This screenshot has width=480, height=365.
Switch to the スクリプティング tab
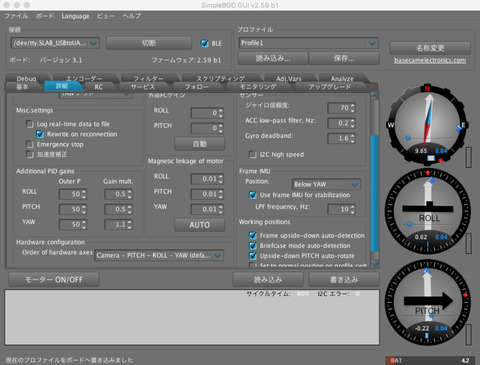[x=220, y=79]
